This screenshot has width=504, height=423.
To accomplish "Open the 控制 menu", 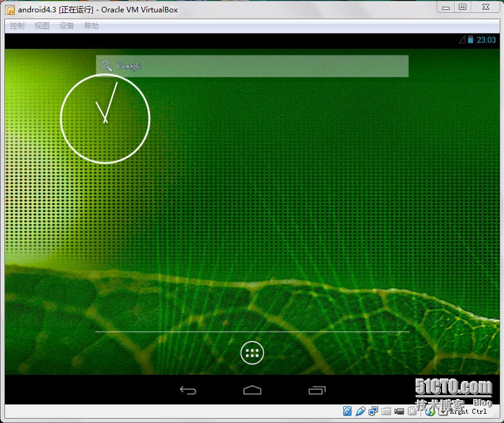I will click(x=17, y=26).
